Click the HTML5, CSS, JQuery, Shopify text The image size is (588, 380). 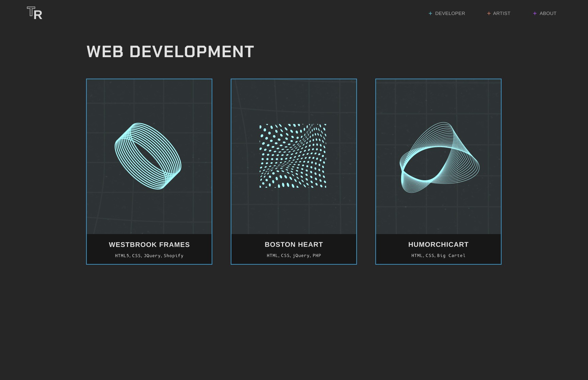click(149, 255)
